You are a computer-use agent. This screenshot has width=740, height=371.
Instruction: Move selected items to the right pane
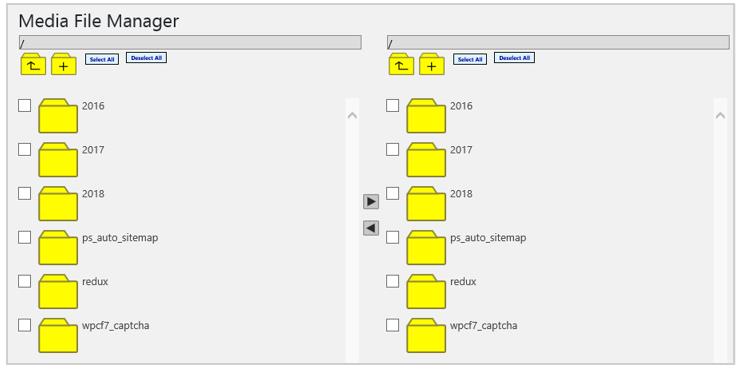coord(371,202)
